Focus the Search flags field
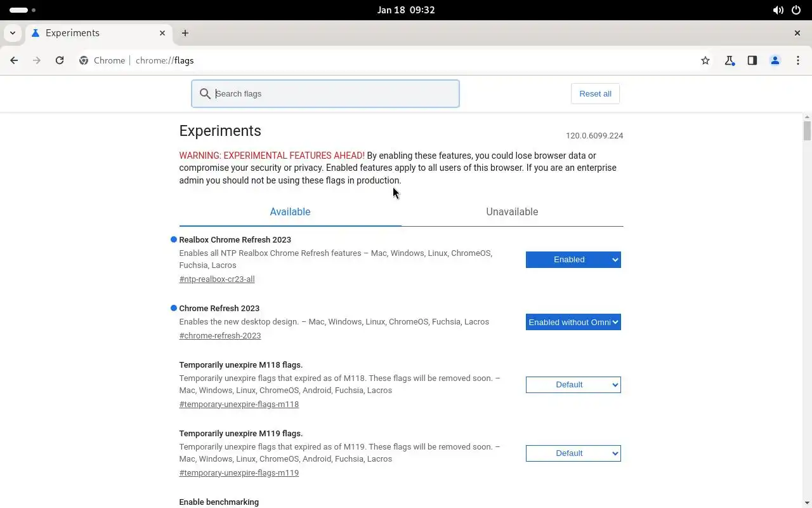Viewport: 812px width, 508px height. [325, 93]
